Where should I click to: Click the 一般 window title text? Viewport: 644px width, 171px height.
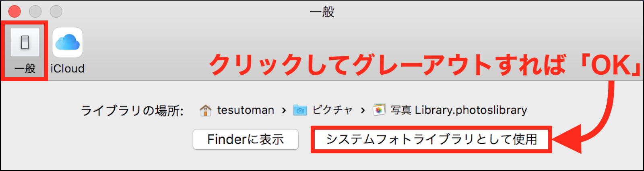point(322,12)
